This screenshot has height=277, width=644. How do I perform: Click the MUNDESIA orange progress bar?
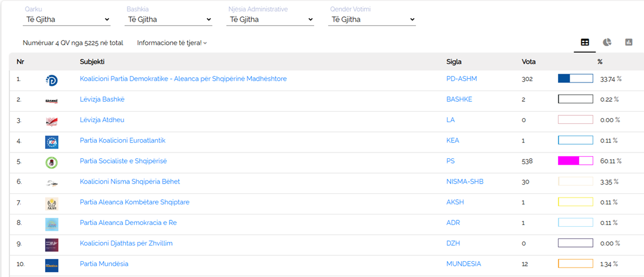point(576,264)
